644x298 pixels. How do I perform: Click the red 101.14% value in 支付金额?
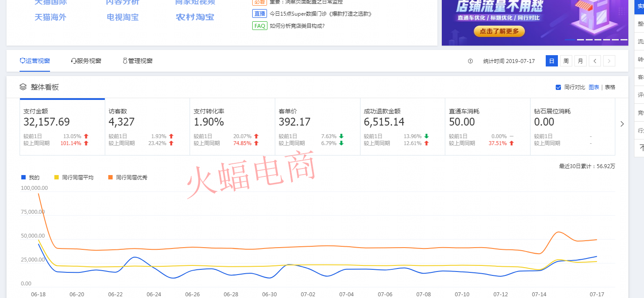click(71, 143)
